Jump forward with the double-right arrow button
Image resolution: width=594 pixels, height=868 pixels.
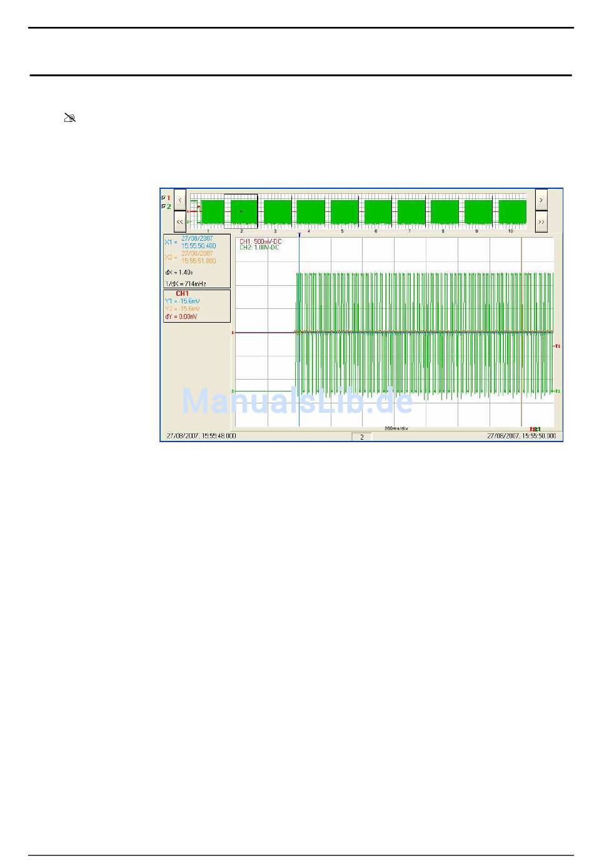click(x=541, y=221)
